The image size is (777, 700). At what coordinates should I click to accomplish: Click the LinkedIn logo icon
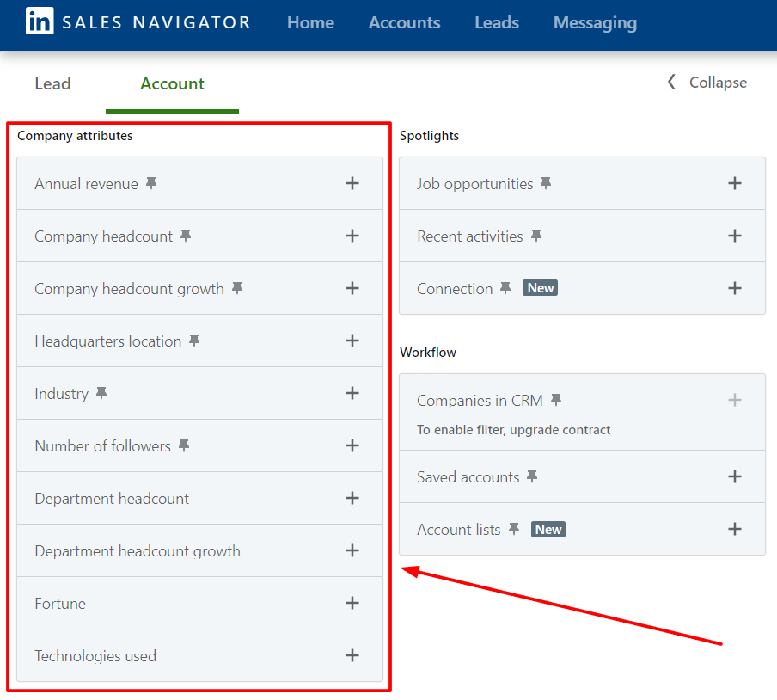pyautogui.click(x=40, y=21)
